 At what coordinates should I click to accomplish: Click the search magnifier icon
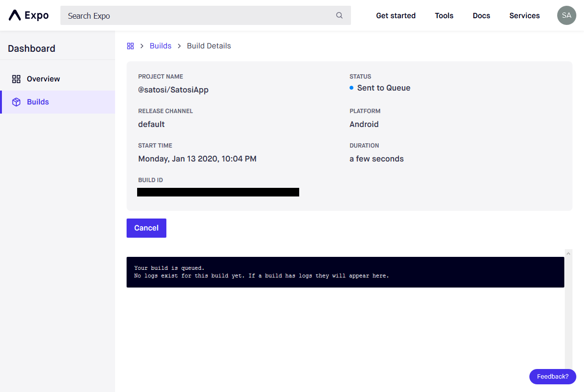[339, 15]
